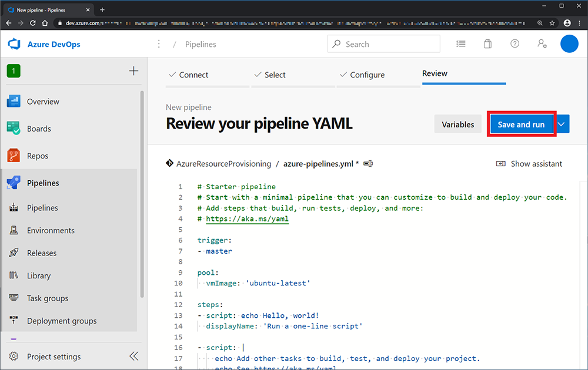
Task: Click the browser profile icon
Action: click(567, 23)
